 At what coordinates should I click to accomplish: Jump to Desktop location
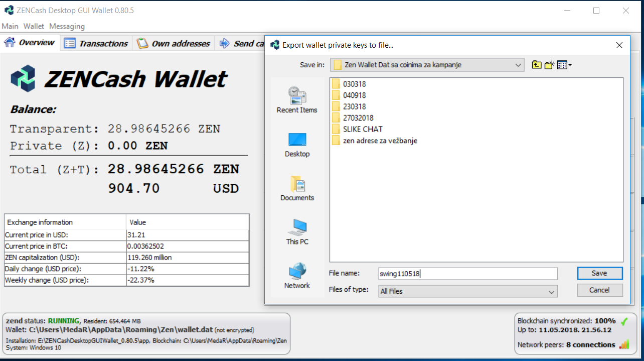pyautogui.click(x=297, y=145)
